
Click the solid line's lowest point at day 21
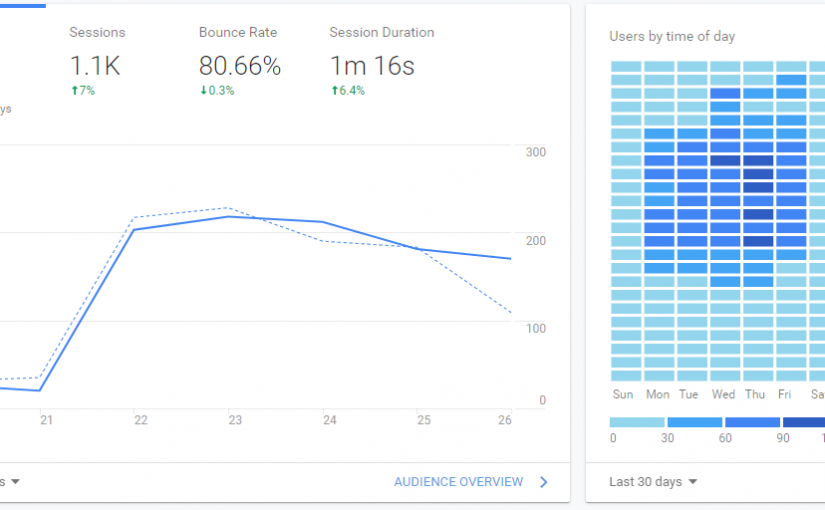40,390
